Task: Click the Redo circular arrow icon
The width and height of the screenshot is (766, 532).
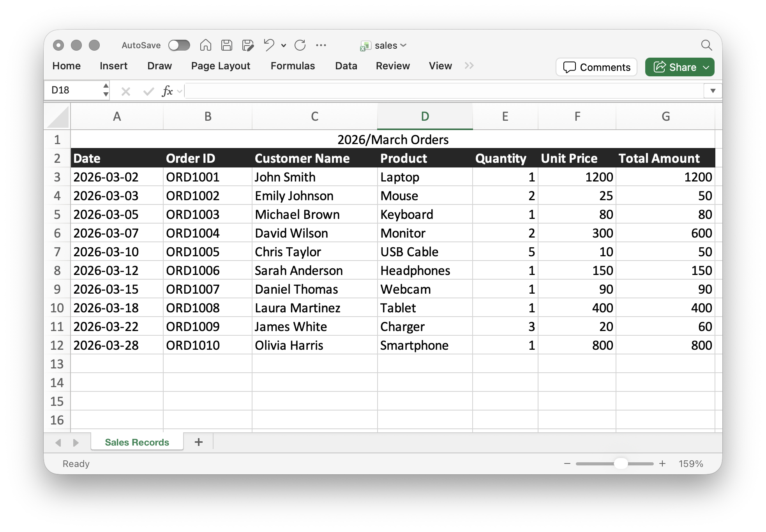Action: [x=300, y=45]
